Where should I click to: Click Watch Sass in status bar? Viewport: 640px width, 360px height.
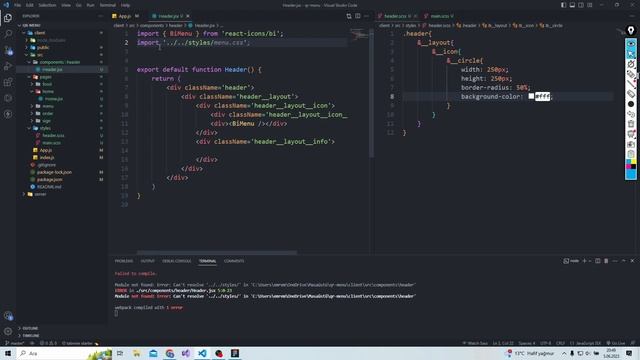tap(475, 343)
